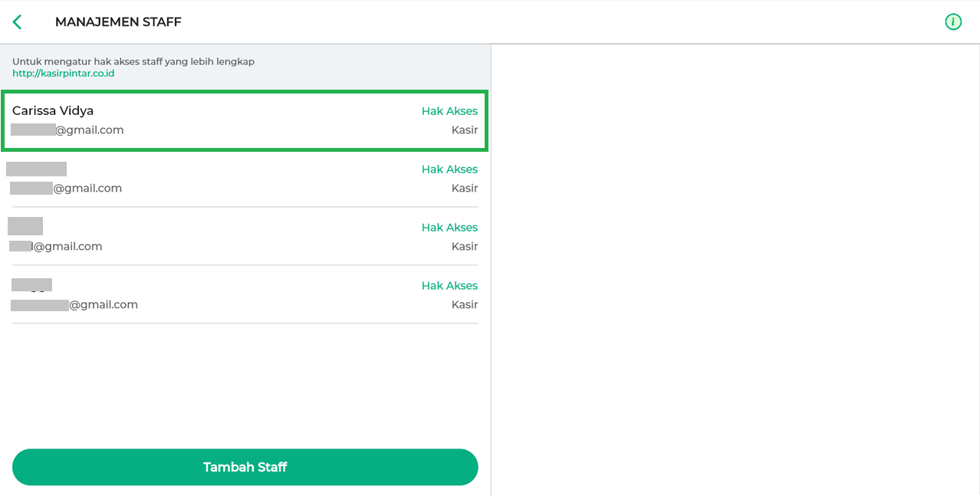The image size is (980, 496).
Task: Open Hak Akses for Carissa Vidya
Action: (449, 111)
